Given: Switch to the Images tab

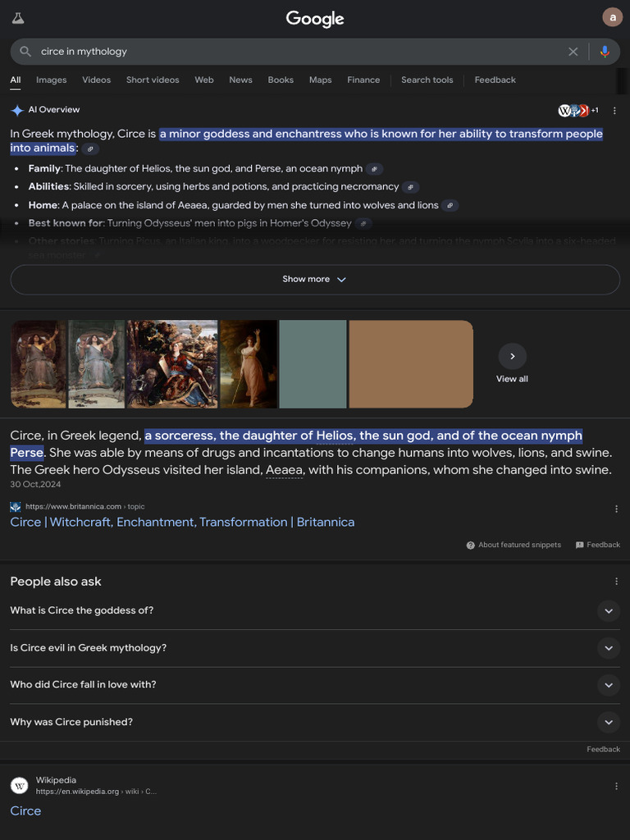Looking at the screenshot, I should (x=51, y=80).
